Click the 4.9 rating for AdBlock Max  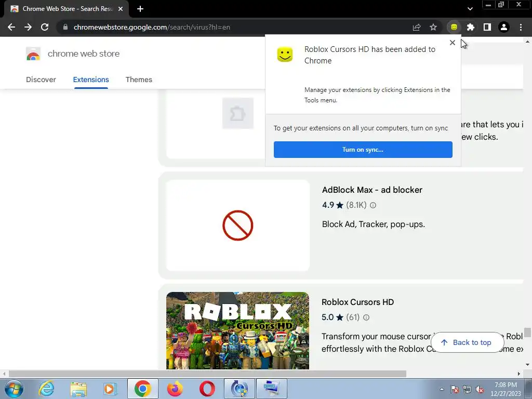[328, 205]
